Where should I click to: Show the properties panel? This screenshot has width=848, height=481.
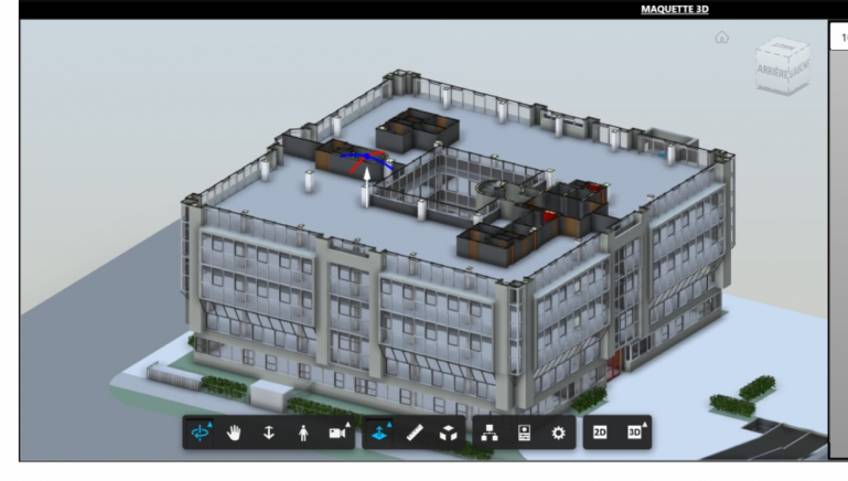click(x=524, y=433)
